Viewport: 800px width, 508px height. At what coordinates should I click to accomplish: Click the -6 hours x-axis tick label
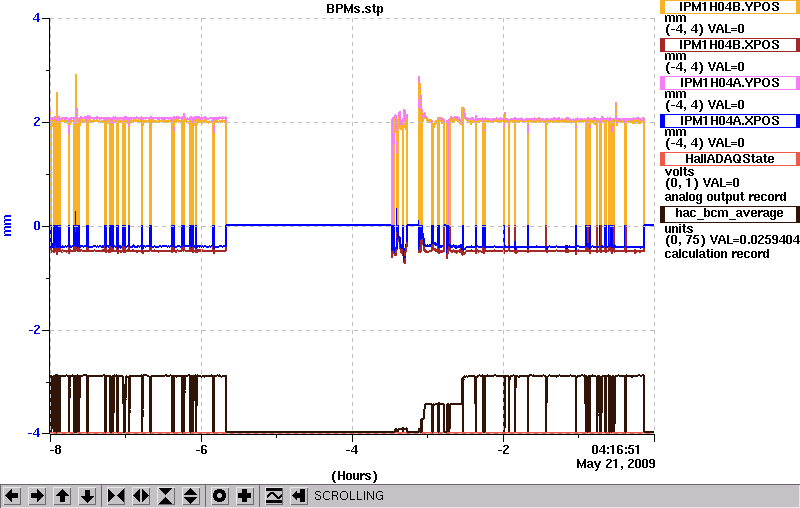click(202, 450)
